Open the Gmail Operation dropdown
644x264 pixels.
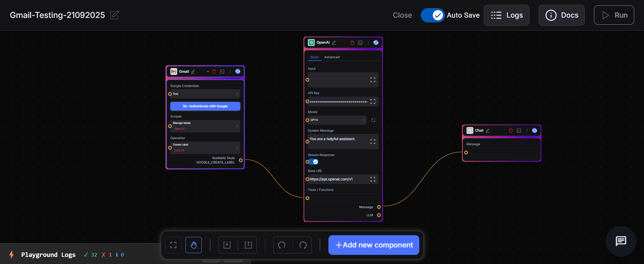(205, 148)
